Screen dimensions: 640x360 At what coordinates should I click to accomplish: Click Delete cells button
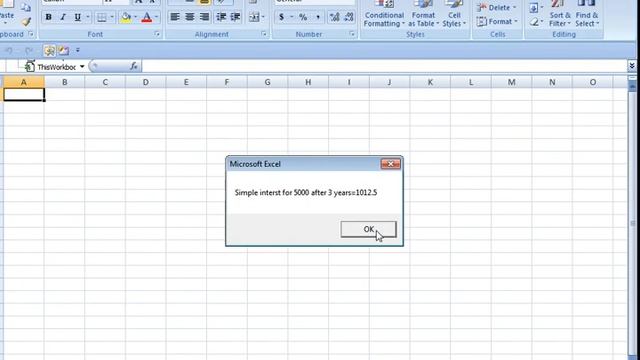(x=496, y=7)
